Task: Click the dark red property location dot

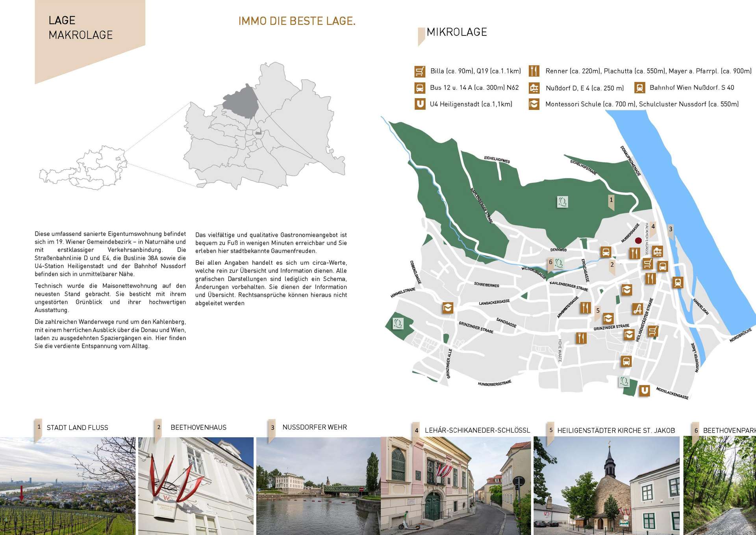Action: tap(638, 241)
